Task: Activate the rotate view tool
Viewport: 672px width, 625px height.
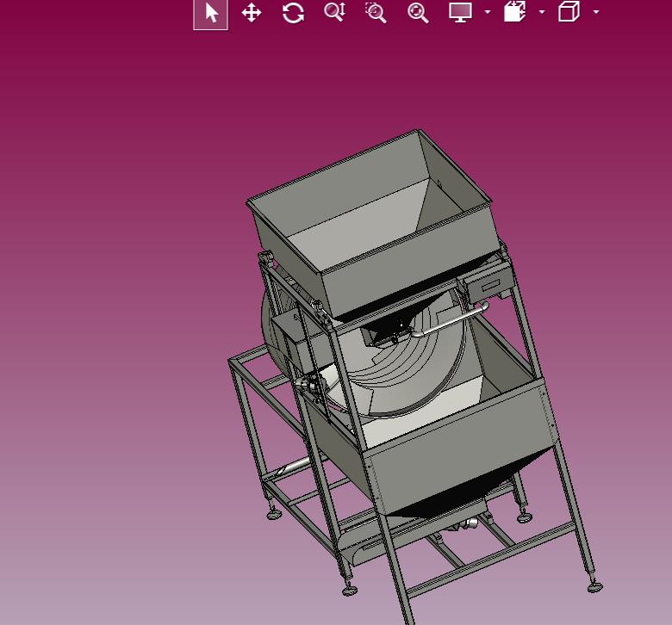Action: click(x=293, y=12)
